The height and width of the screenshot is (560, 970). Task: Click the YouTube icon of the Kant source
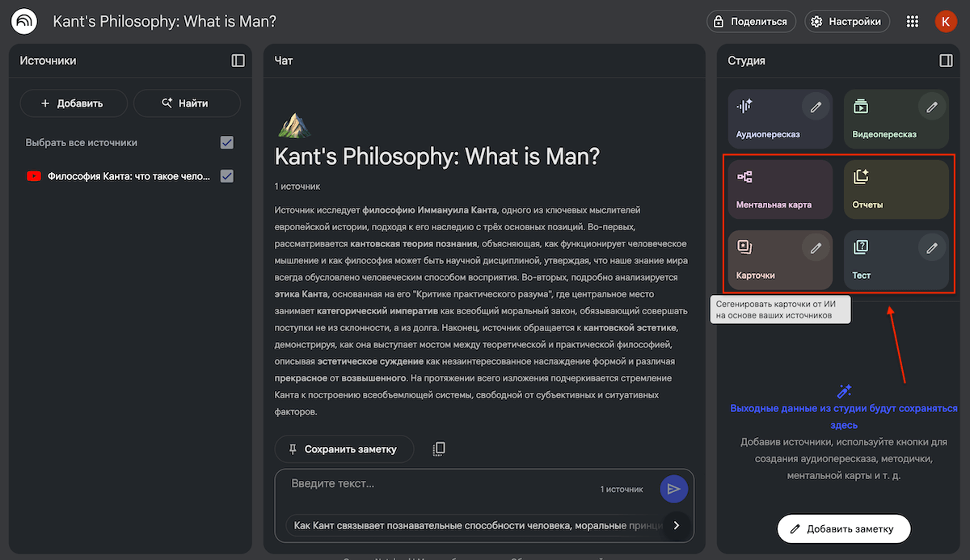34,176
